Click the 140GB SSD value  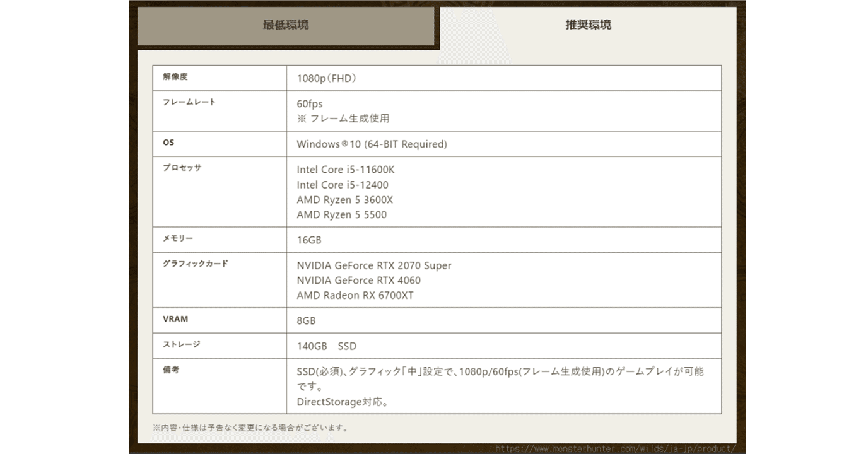coord(327,346)
